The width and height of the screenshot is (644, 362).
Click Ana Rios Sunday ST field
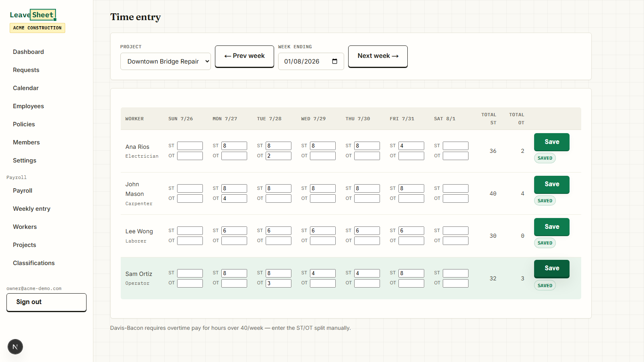190,146
